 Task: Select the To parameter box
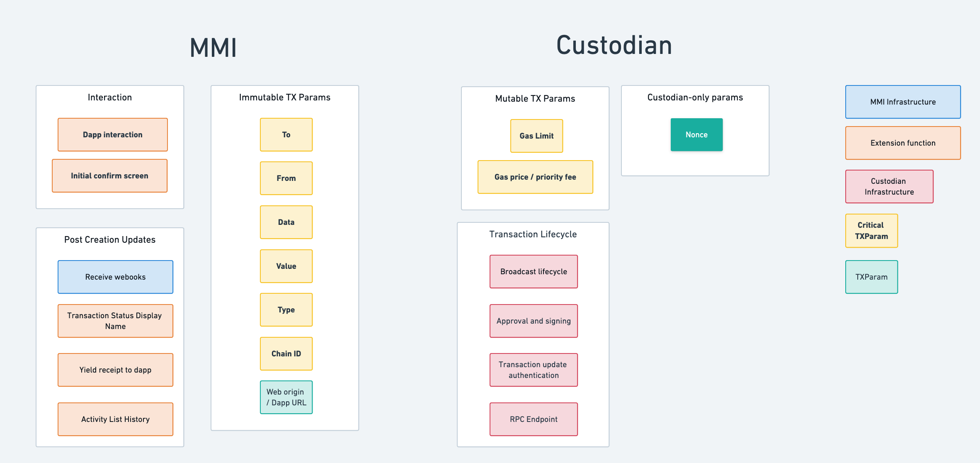(286, 134)
